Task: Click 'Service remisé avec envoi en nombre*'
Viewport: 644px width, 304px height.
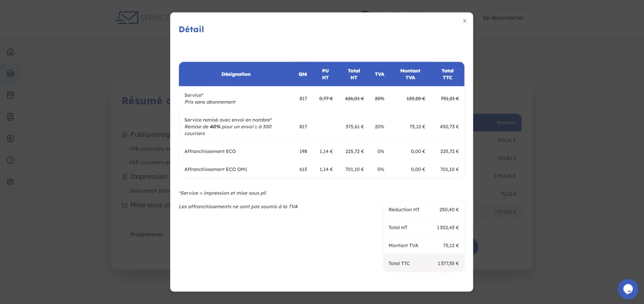Action: (228, 120)
